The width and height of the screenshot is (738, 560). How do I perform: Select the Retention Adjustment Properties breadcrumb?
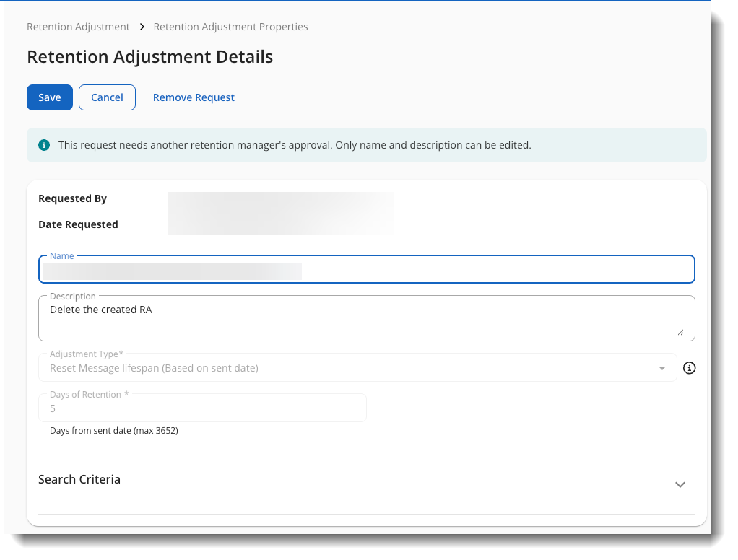pos(230,27)
